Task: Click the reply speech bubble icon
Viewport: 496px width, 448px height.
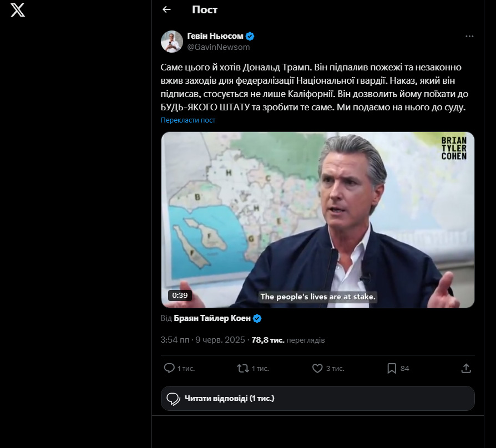Action: click(169, 368)
